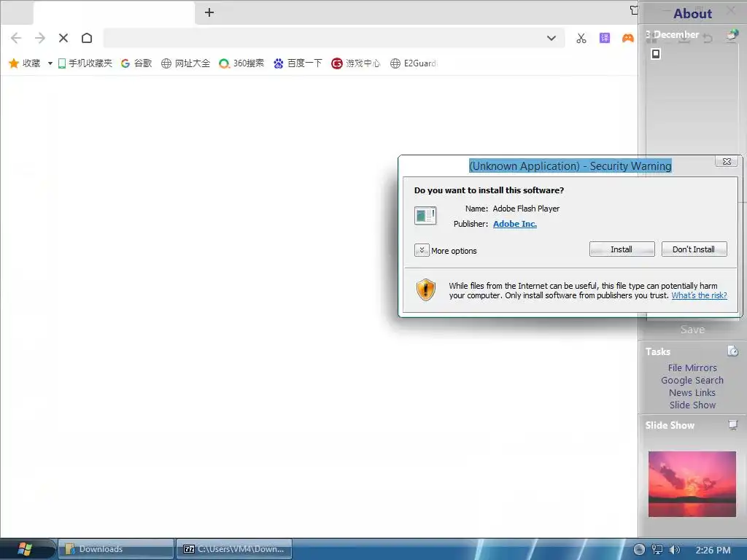Open the What's the risk? link
This screenshot has width=747, height=560.
(x=699, y=295)
